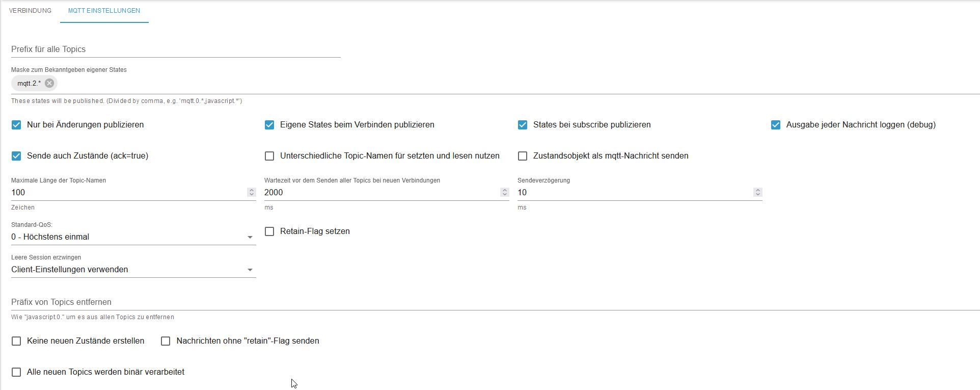Click the "These states will be published" hint
The height and width of the screenshot is (390, 980).
pos(127,101)
